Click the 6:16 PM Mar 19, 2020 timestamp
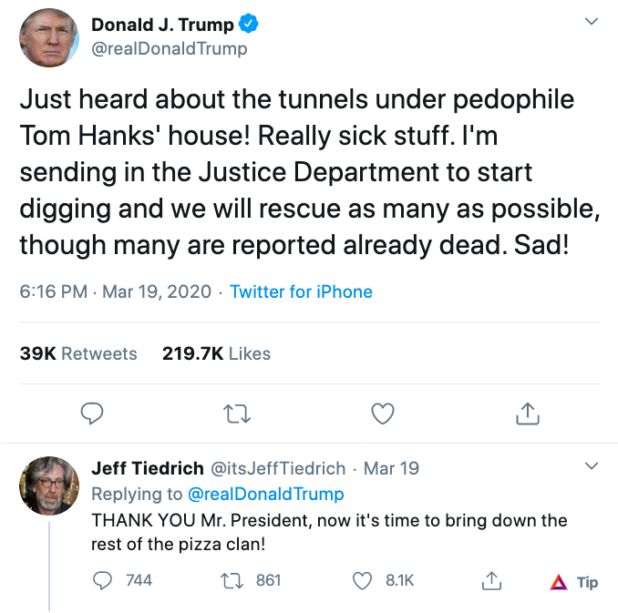The image size is (618, 613). pyautogui.click(x=115, y=292)
